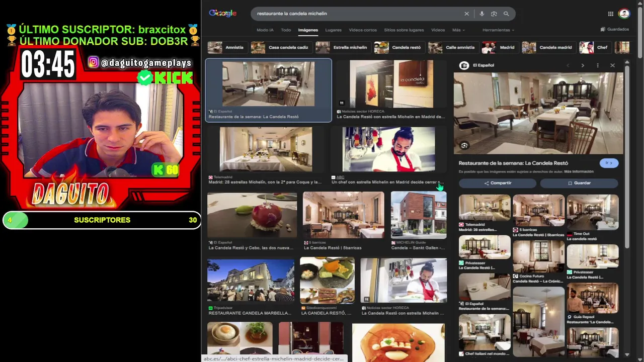644x362 pixels.
Task: Go to next image in preview panel
Action: click(583, 65)
